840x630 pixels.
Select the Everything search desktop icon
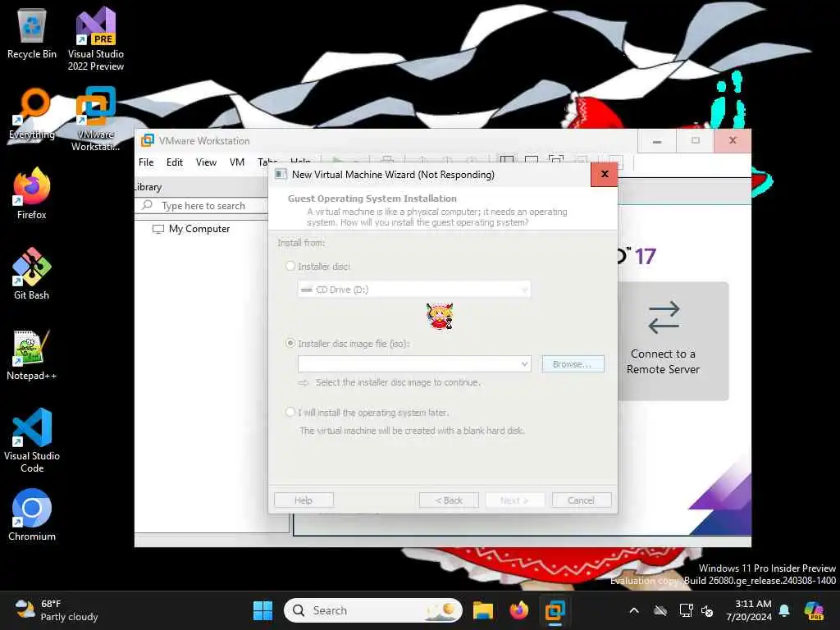32,113
